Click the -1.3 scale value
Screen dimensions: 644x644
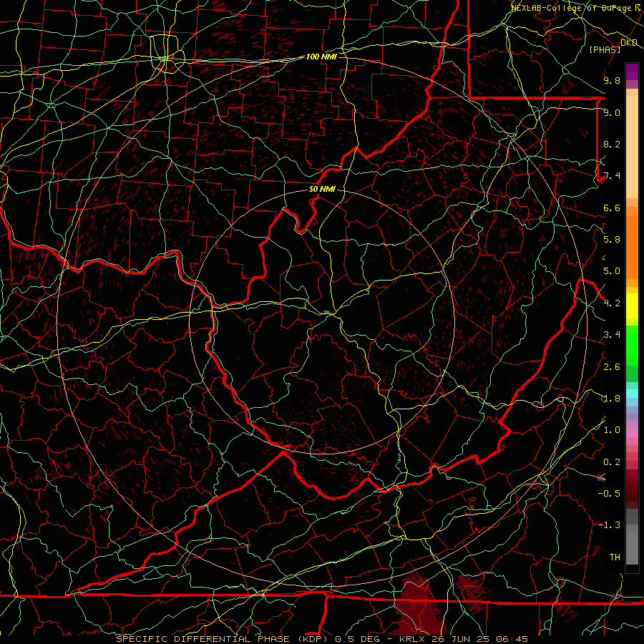[609, 525]
